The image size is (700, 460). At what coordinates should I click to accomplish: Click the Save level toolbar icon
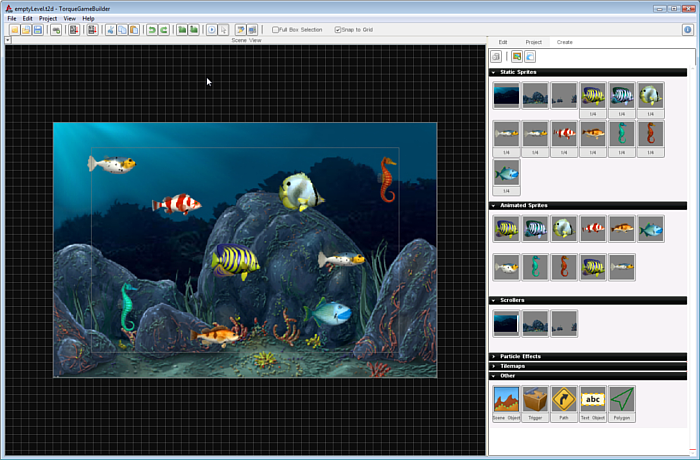click(38, 30)
